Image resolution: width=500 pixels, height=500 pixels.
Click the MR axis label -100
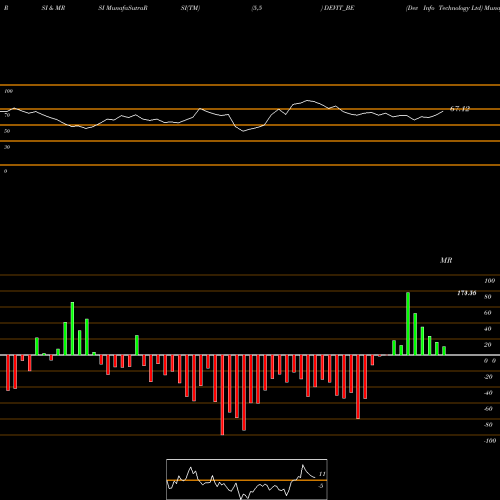[x=490, y=441]
